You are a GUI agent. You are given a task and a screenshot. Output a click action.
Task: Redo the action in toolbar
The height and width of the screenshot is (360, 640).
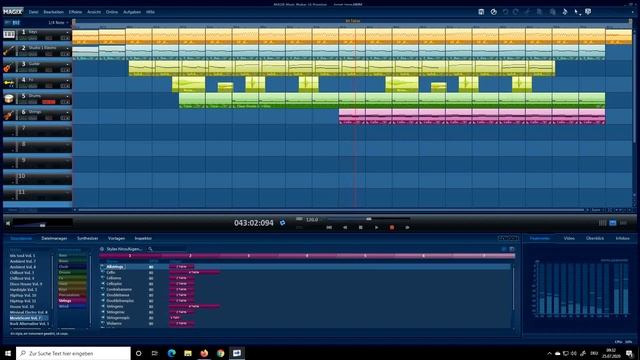click(x=516, y=12)
